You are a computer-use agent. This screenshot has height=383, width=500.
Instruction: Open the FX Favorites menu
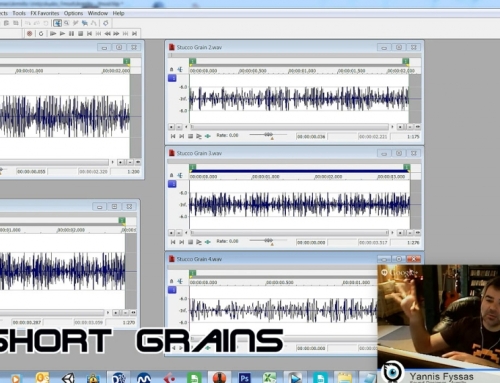pos(45,13)
